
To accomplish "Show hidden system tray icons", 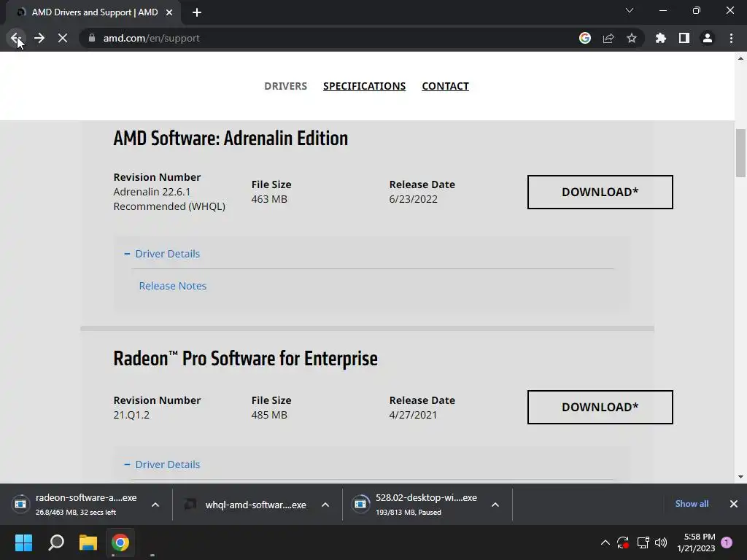I will 605,542.
